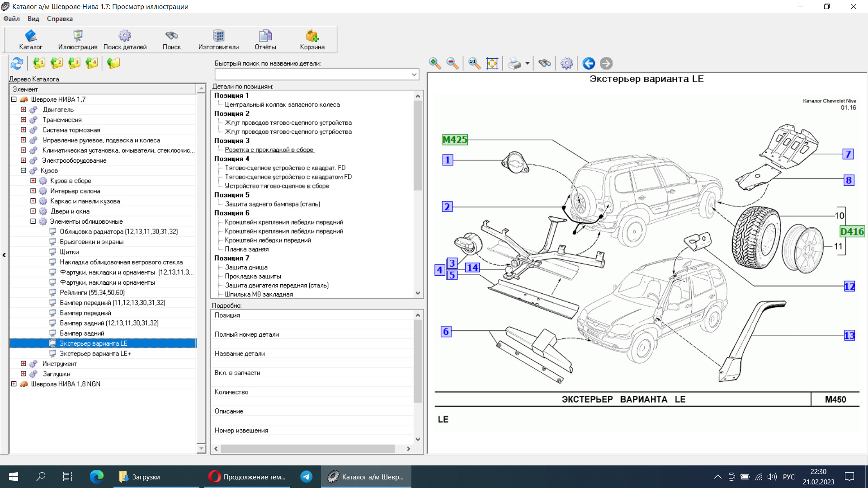Click the horizontal scrollbar in Подробно panel

point(312,449)
